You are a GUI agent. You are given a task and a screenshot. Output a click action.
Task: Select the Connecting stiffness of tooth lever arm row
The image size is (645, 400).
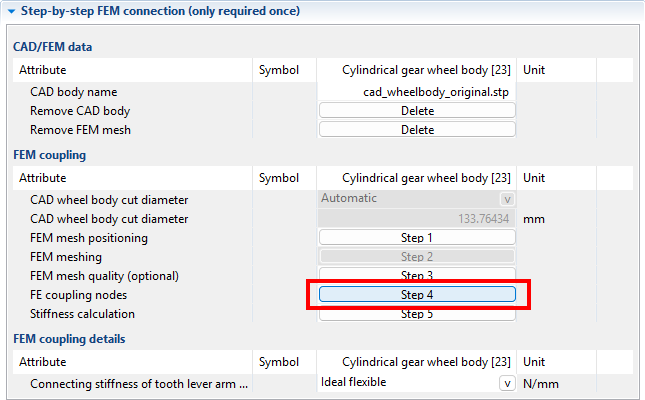(x=138, y=384)
